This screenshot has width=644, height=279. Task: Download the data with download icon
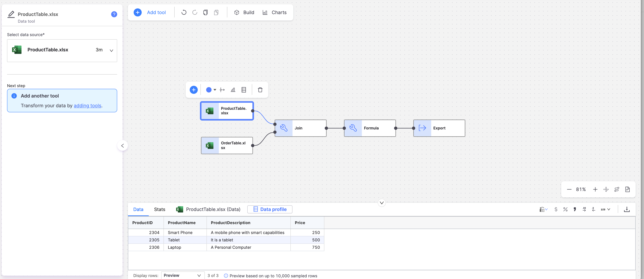(627, 209)
